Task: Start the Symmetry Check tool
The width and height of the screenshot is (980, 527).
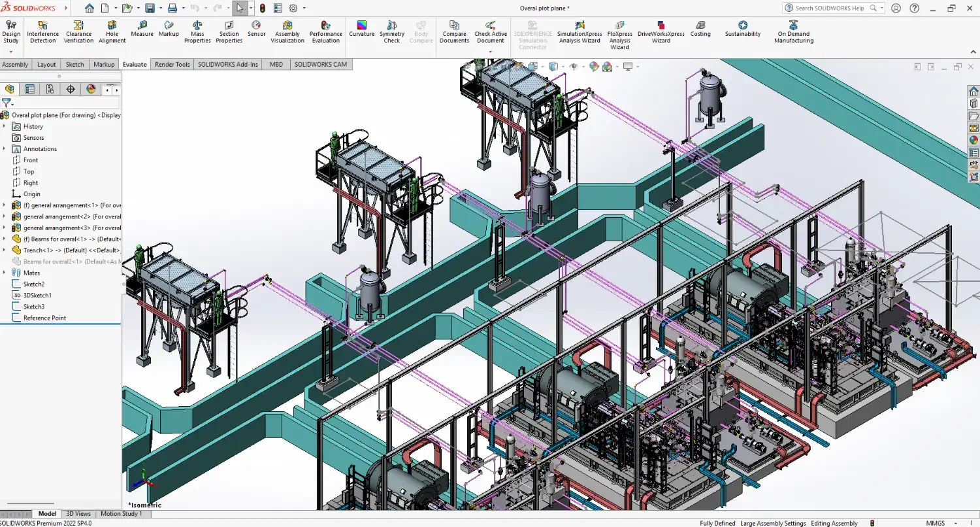Action: (392, 32)
